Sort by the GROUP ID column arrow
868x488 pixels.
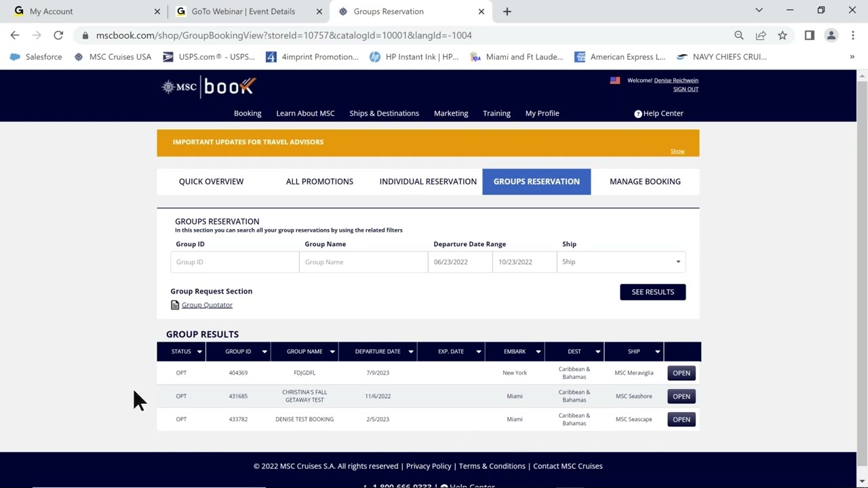click(264, 352)
